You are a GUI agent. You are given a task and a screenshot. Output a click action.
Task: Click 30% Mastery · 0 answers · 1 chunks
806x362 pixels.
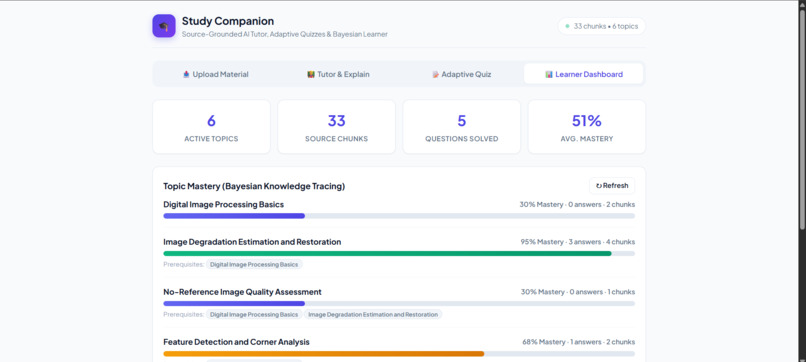click(578, 292)
